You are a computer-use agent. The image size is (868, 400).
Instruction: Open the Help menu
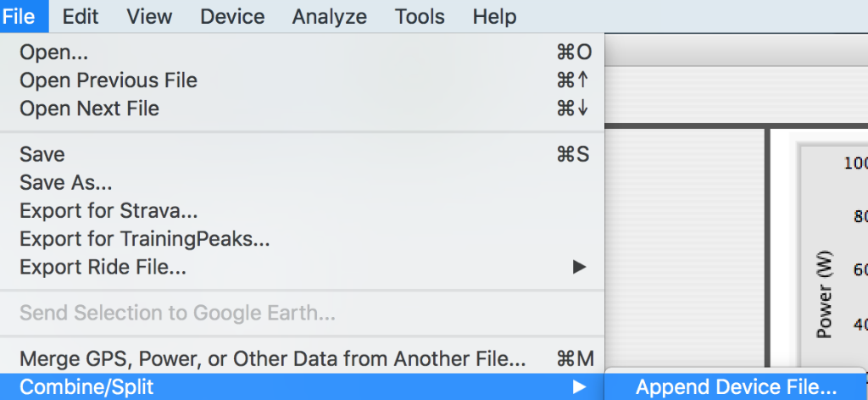(x=494, y=16)
